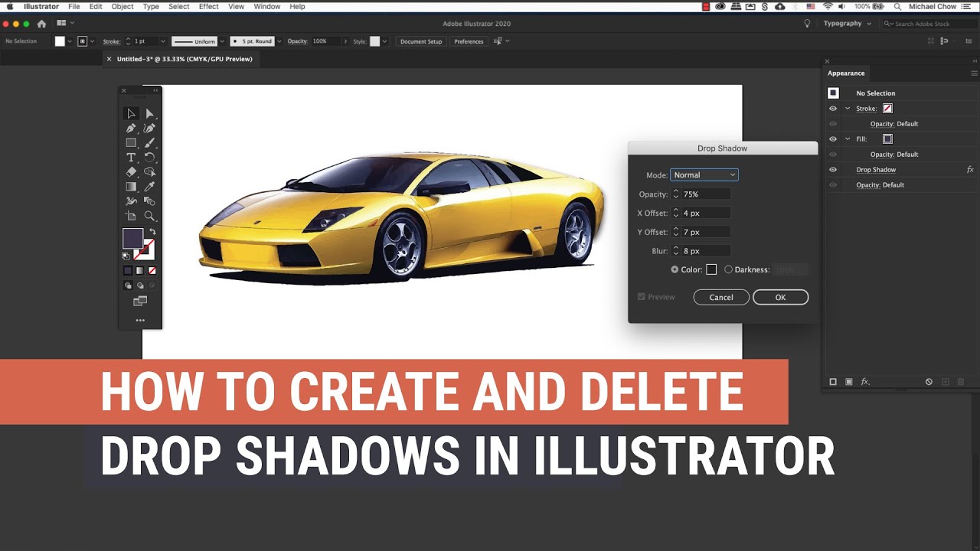Open the Style dropdown arrow
The image size is (980, 551).
[x=384, y=41]
